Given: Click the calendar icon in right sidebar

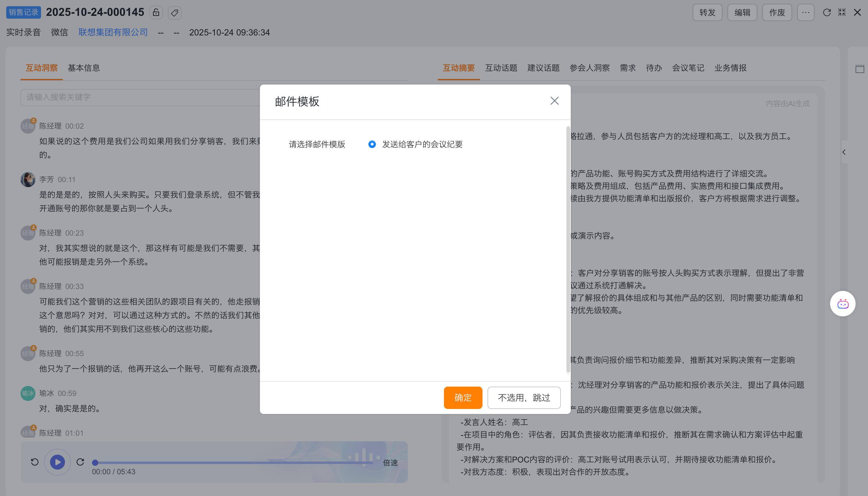Looking at the screenshot, I should (860, 69).
